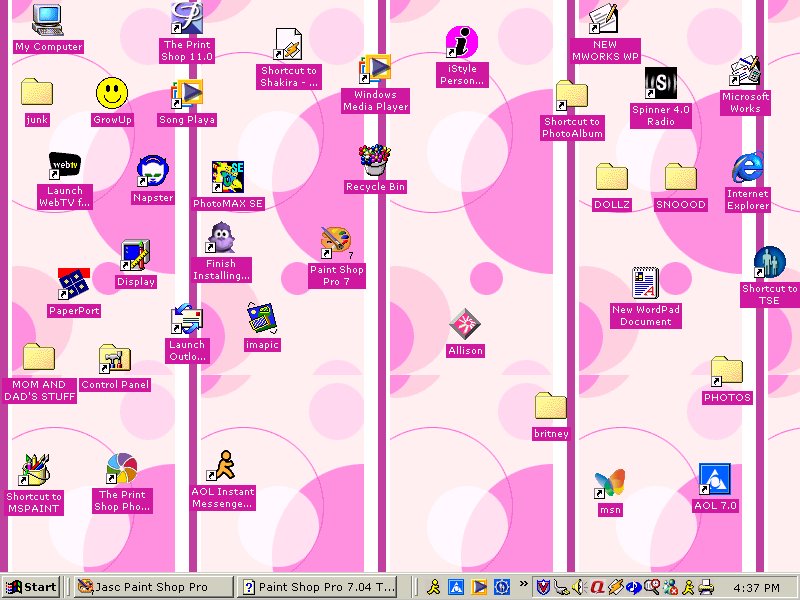Select the Control Panel shortcut
Viewport: 800px width, 600px height.
tap(114, 359)
